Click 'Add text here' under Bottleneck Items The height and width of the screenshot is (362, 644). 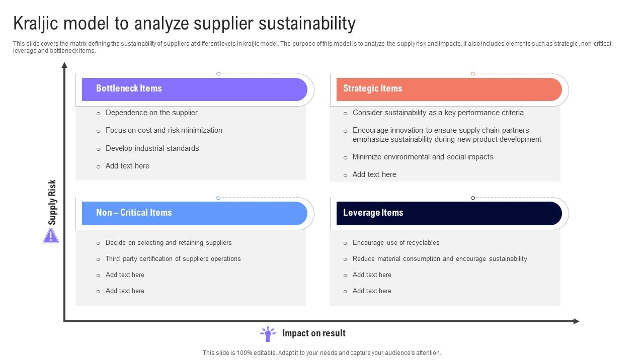pyautogui.click(x=127, y=166)
